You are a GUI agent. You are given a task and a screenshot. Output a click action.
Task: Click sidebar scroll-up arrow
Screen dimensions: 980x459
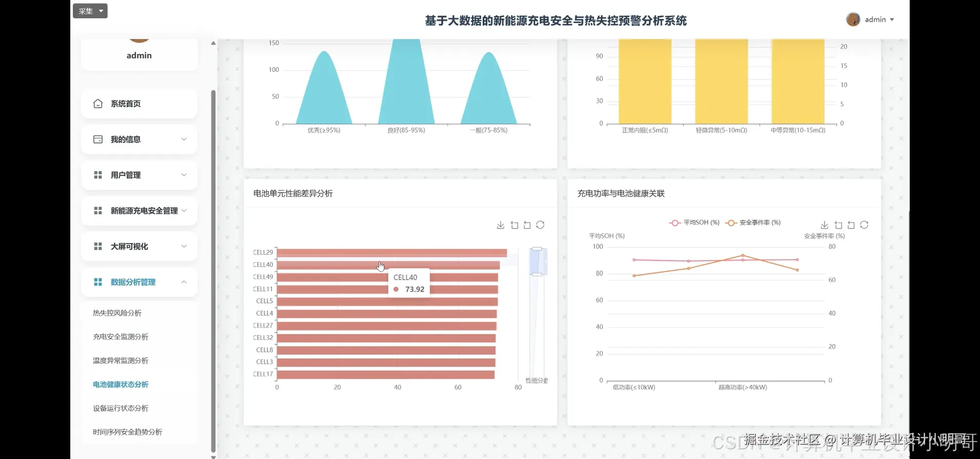coord(213,43)
